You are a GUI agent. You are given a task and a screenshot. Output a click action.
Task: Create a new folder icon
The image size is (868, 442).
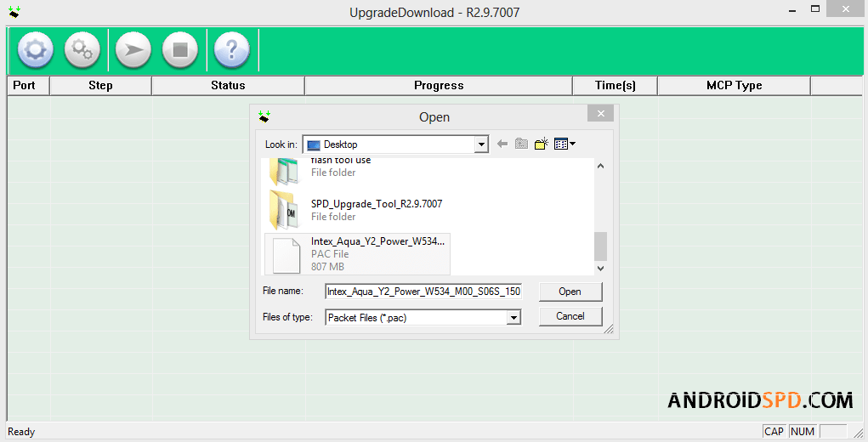541,144
